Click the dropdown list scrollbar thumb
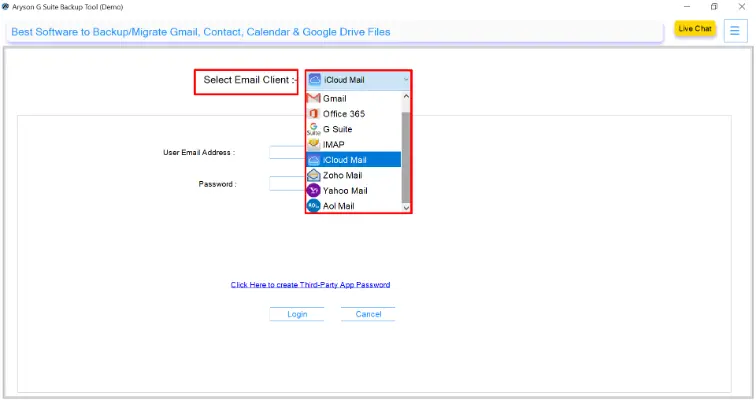Image resolution: width=756 pixels, height=400 pixels. (406, 157)
